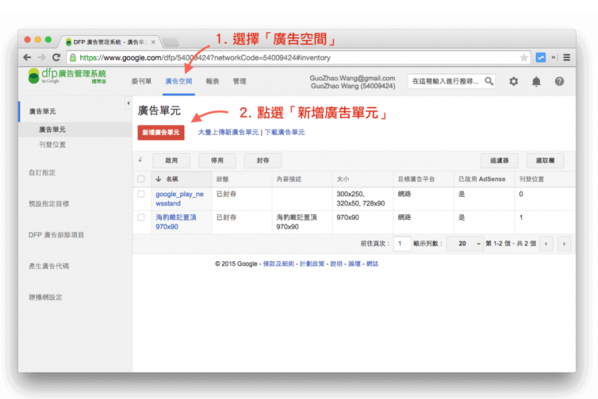Screen dimensions: 598x399
Task: Open the Chrome hamburger menu
Action: (x=567, y=58)
